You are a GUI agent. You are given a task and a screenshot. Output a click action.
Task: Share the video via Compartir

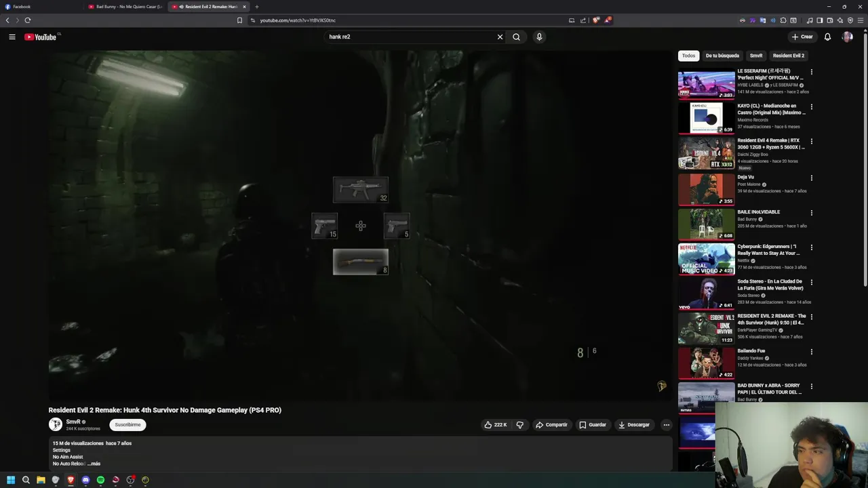(551, 425)
